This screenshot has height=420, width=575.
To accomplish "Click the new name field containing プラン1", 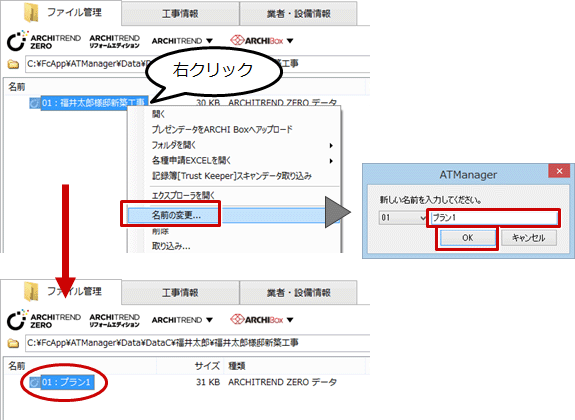I will pos(494,218).
